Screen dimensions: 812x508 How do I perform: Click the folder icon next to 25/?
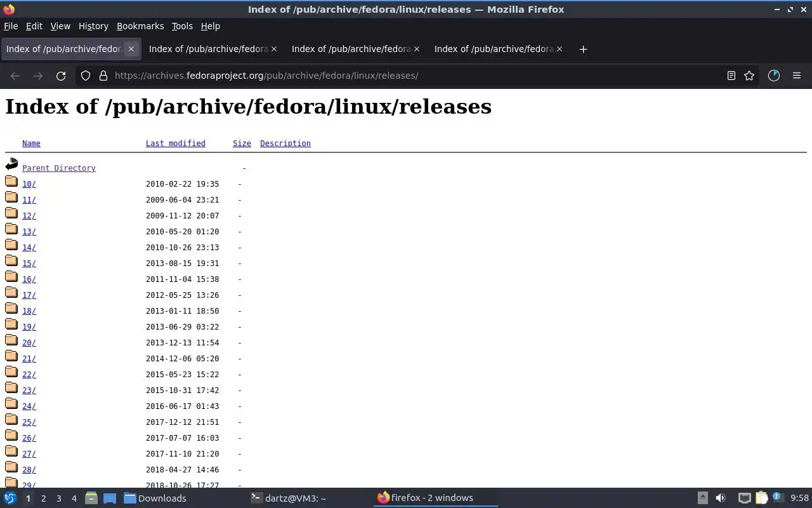(x=11, y=420)
